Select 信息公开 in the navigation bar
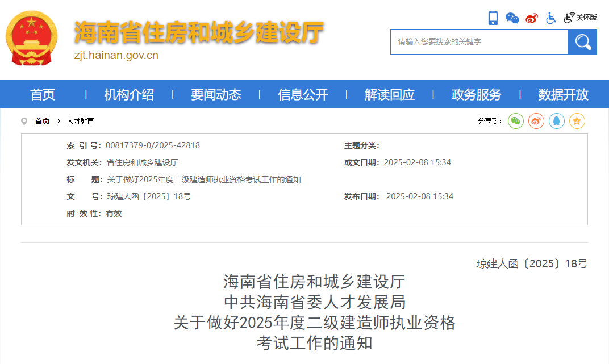609x364 pixels. pyautogui.click(x=303, y=95)
